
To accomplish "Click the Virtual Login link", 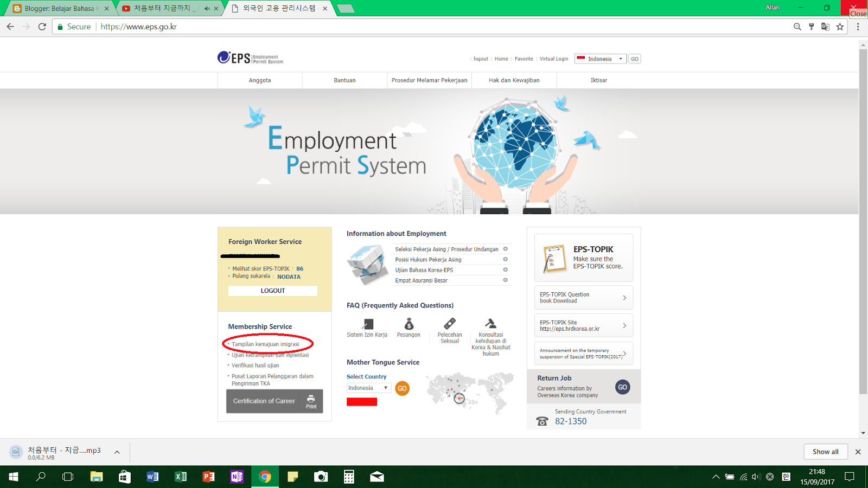I will pyautogui.click(x=554, y=59).
